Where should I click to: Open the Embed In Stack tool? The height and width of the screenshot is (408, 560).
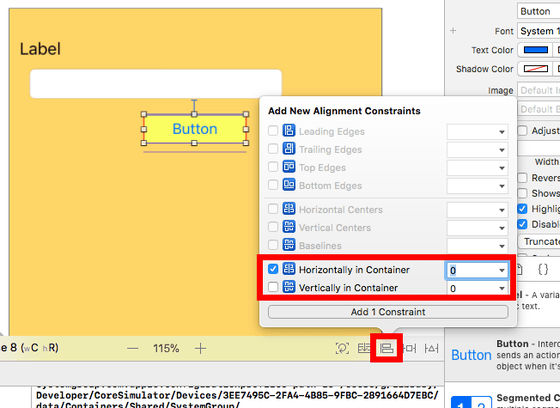pyautogui.click(x=364, y=348)
